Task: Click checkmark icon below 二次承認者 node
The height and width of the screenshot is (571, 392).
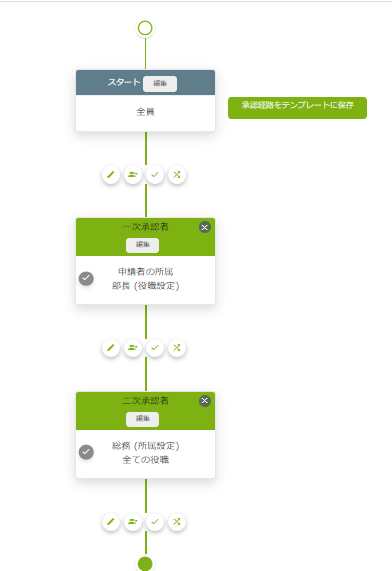Action: (x=155, y=521)
